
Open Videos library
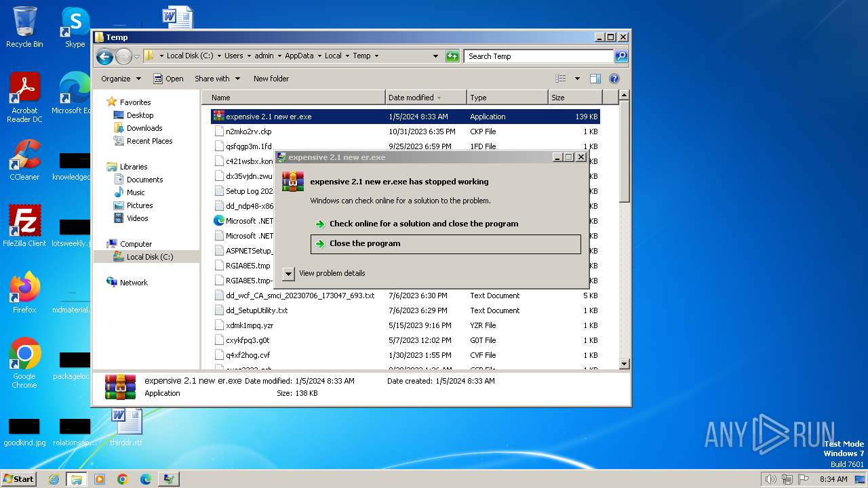137,218
